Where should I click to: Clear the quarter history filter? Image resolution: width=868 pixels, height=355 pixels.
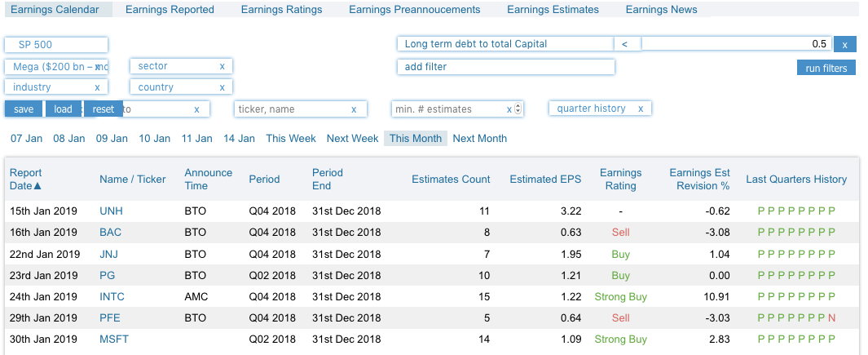641,109
